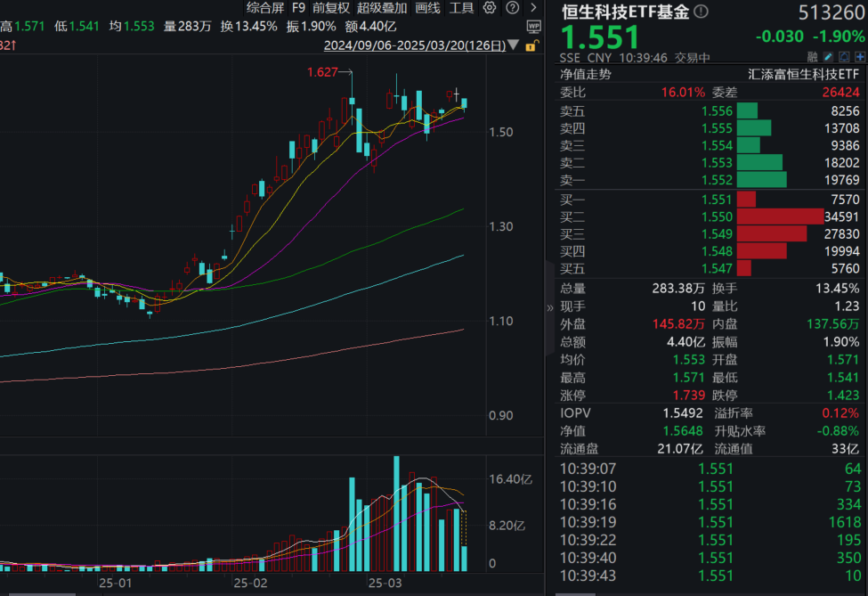Select the pencil annotation icon near 融

click(828, 56)
